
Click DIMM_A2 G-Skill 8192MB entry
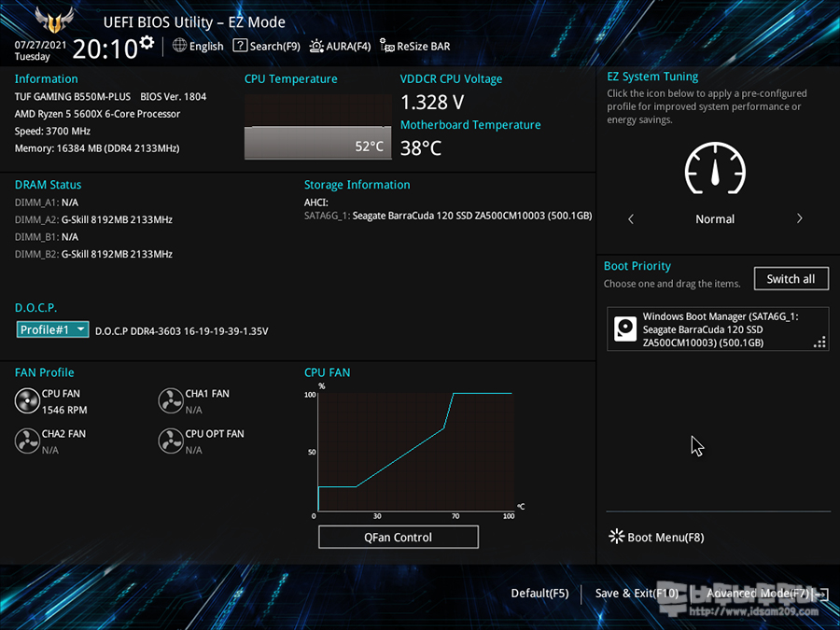pyautogui.click(x=93, y=219)
